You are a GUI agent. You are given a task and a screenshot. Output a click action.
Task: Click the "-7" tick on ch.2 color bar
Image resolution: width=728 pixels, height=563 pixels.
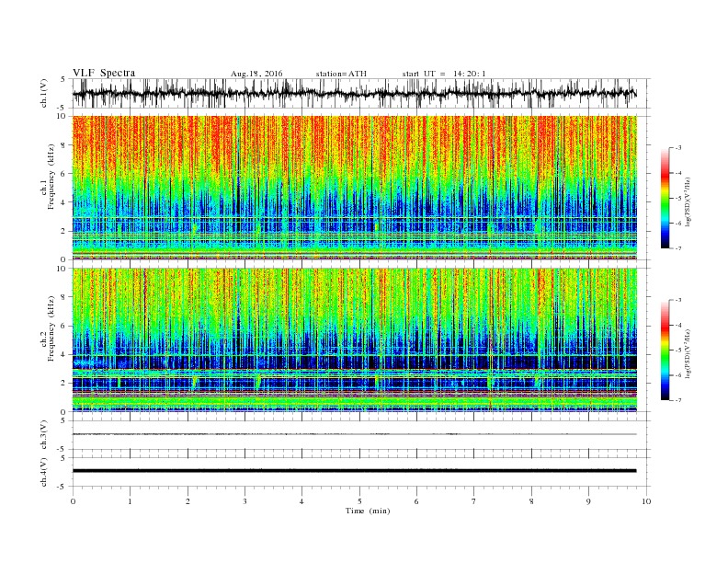(678, 400)
